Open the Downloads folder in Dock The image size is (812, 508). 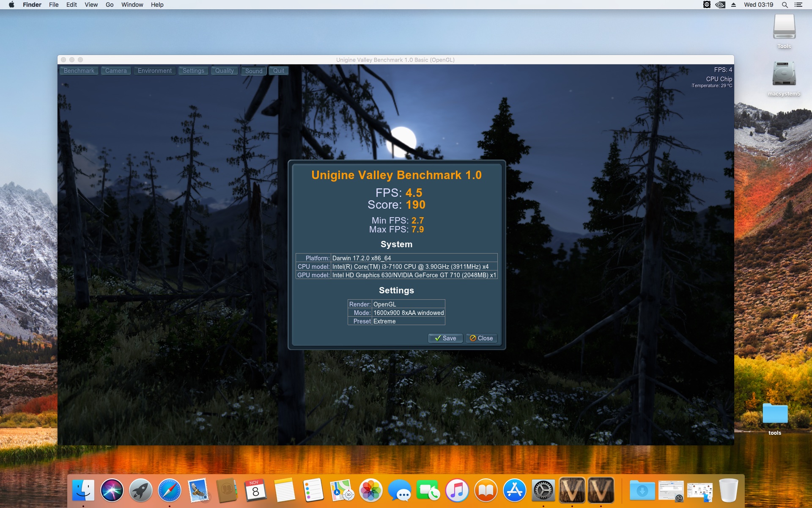click(x=642, y=491)
